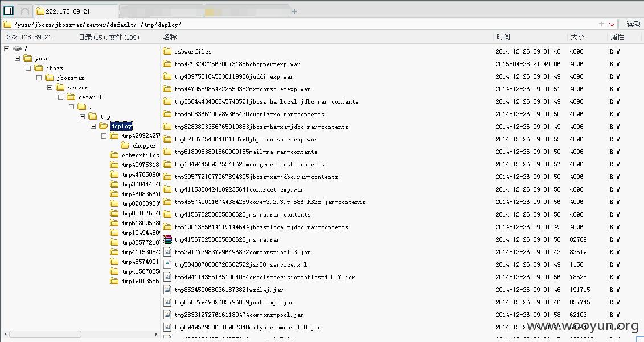Collapse the deploy tree node
The height and width of the screenshot is (342, 644).
(93, 126)
